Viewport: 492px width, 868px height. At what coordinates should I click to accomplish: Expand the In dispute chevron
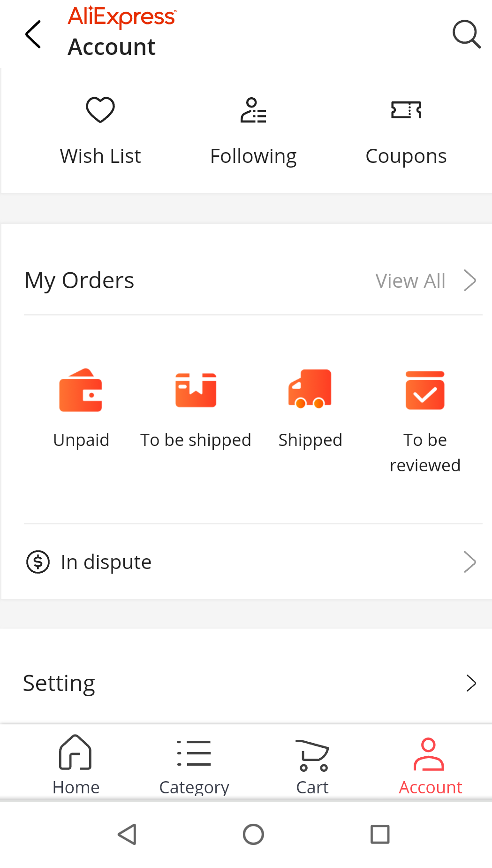point(470,562)
